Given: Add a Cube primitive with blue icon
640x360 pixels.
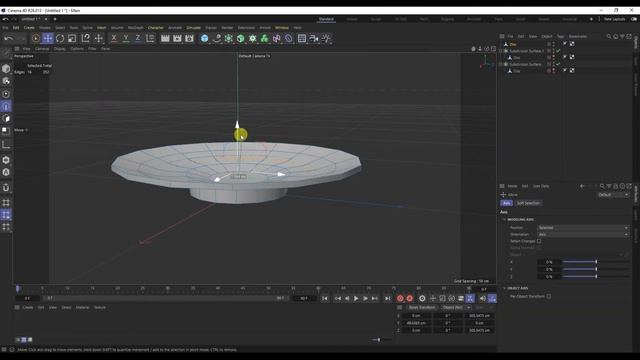Looking at the screenshot, I should tap(204, 38).
